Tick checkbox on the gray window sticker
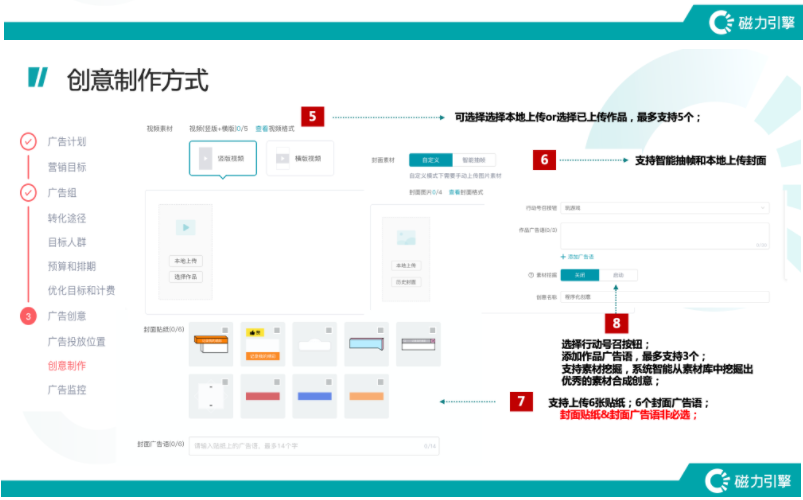Viewport: 803px width, 500px height. [x=432, y=330]
